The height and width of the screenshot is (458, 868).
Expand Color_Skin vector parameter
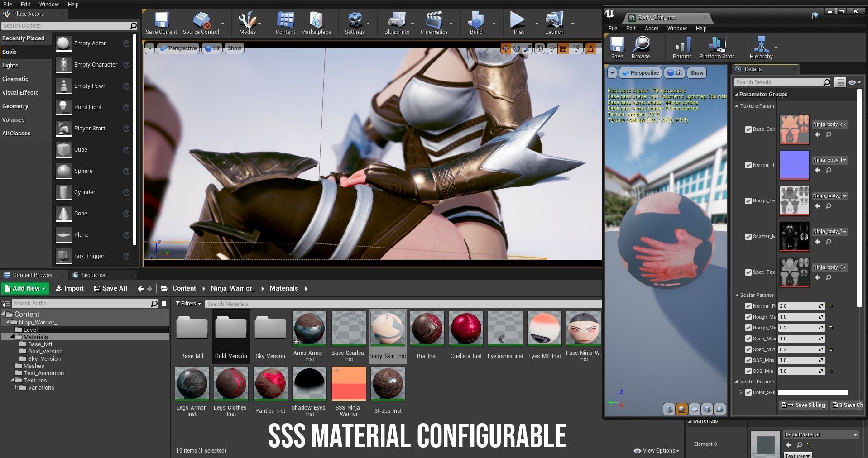pyautogui.click(x=741, y=392)
